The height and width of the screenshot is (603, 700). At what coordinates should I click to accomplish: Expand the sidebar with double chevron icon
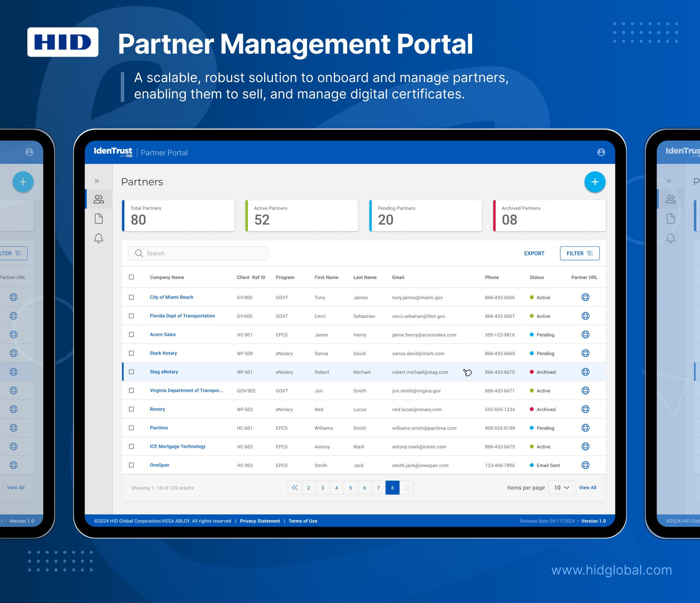coord(97,181)
